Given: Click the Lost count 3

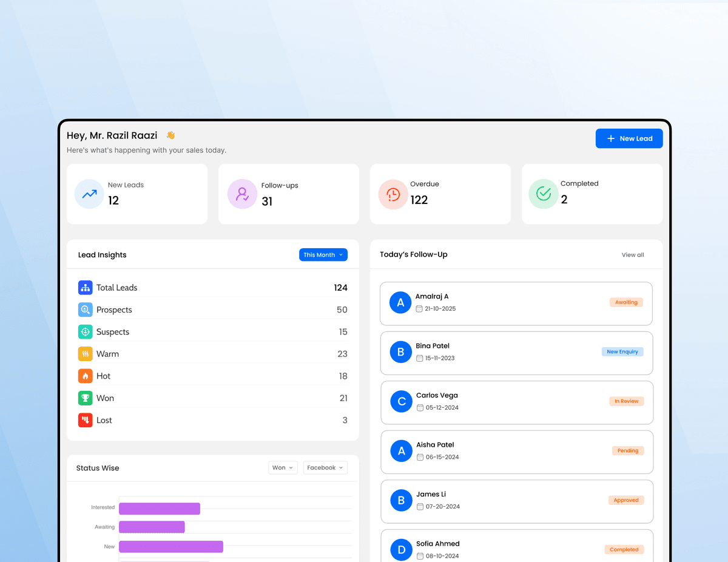Looking at the screenshot, I should pyautogui.click(x=345, y=420).
